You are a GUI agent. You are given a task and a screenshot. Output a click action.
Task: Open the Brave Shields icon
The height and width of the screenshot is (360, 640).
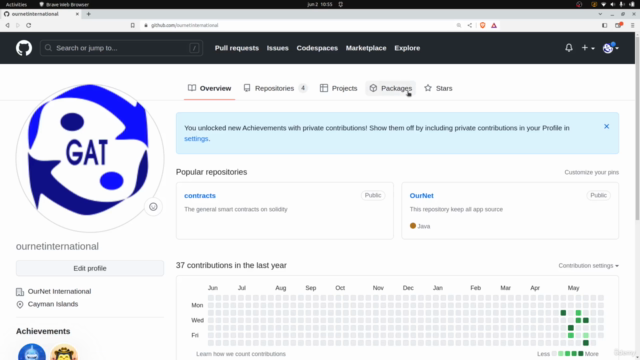(x=482, y=25)
